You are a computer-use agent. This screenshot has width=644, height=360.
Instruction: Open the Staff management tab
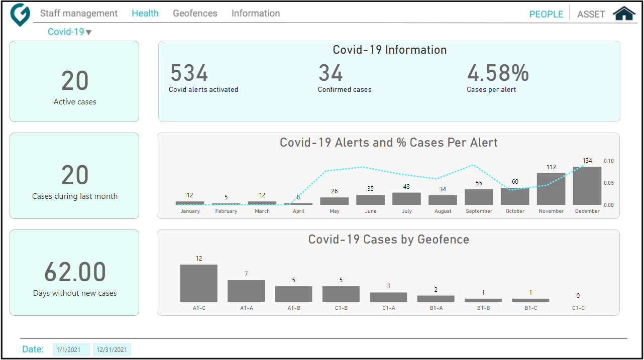click(x=79, y=14)
